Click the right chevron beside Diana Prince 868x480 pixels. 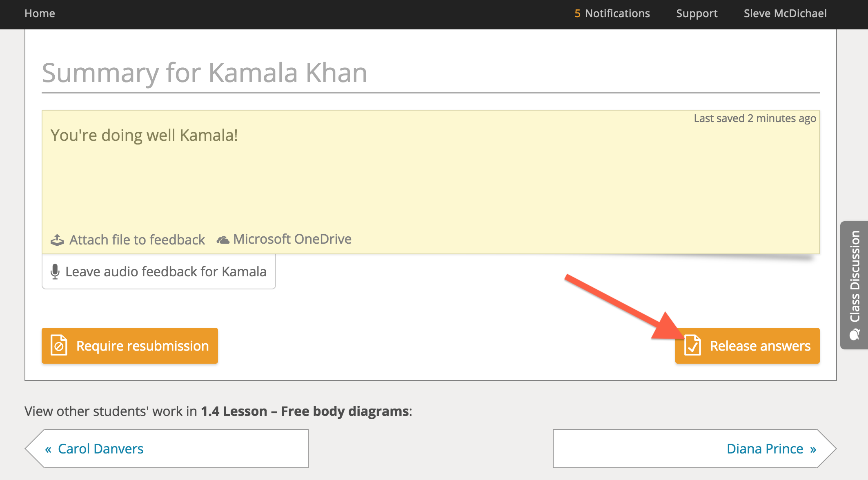(813, 449)
